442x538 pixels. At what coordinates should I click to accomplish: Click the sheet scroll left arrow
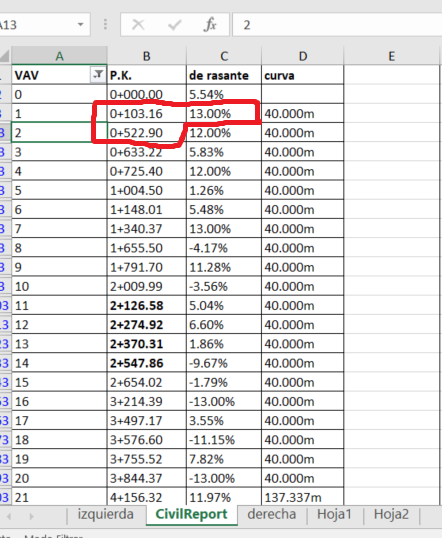[9, 516]
